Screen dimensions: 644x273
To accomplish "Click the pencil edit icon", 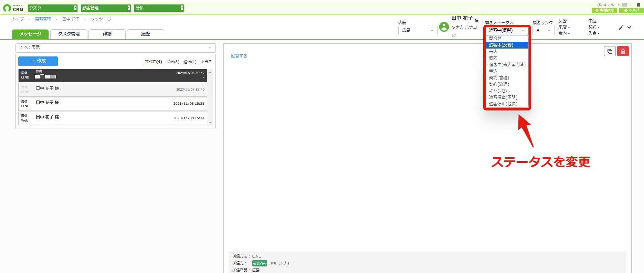I will pos(621,28).
